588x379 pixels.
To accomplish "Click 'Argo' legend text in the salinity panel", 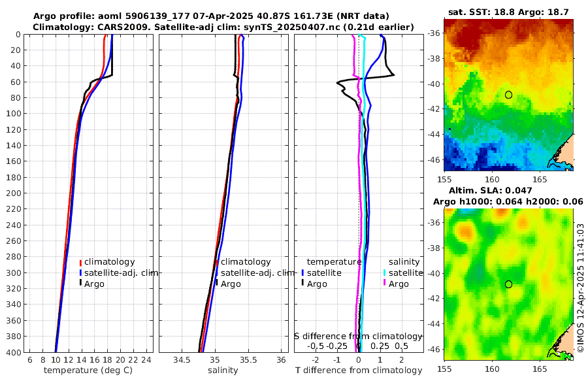I will click(231, 284).
